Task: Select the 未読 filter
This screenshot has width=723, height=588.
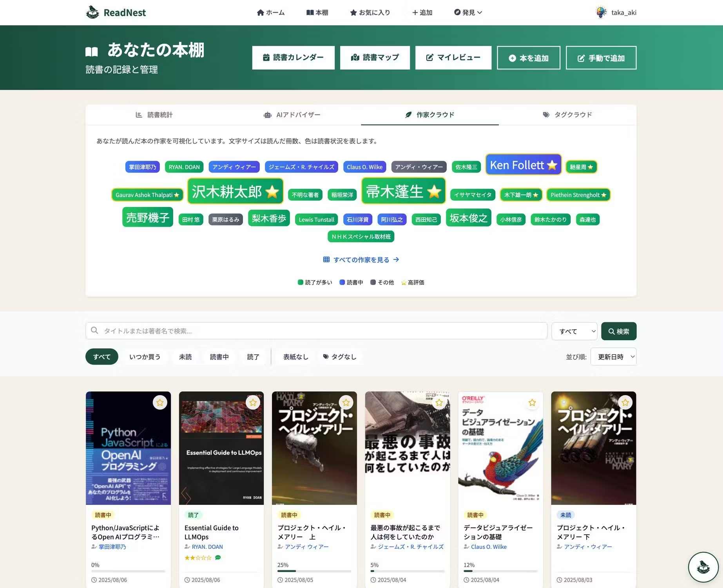Action: pos(185,357)
